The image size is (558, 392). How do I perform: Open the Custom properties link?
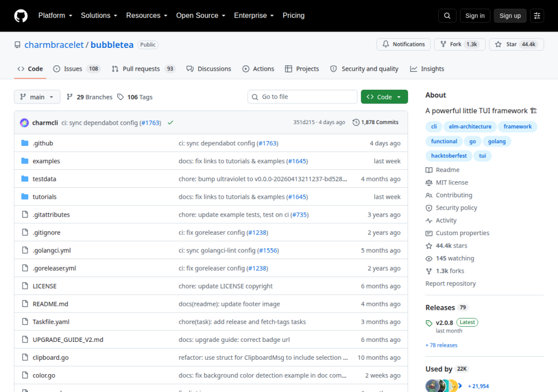(458, 233)
